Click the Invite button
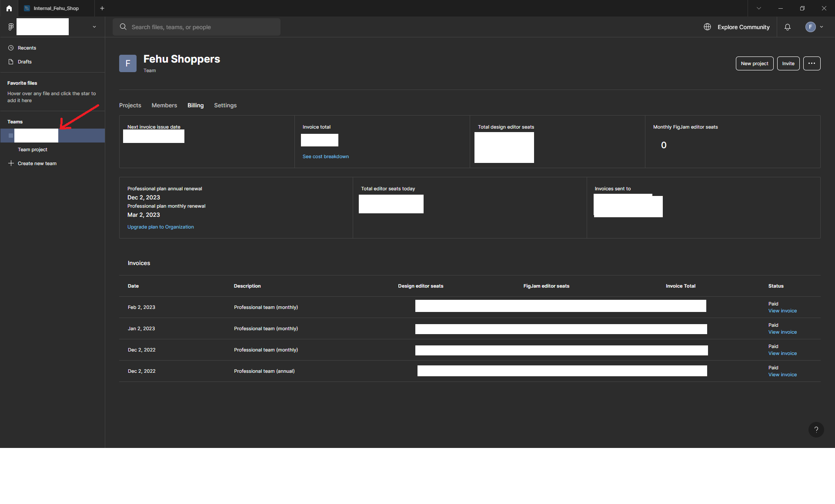 [788, 63]
